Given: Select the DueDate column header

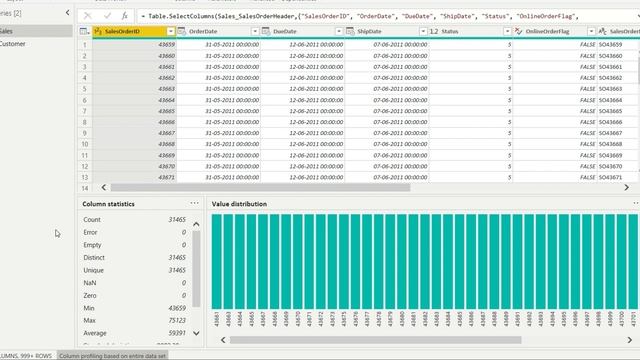Looking at the screenshot, I should (x=302, y=31).
